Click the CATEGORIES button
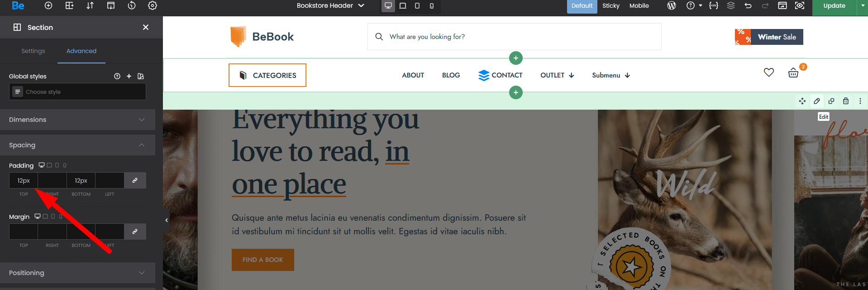Viewport: 868px width, 290px height. coord(267,75)
